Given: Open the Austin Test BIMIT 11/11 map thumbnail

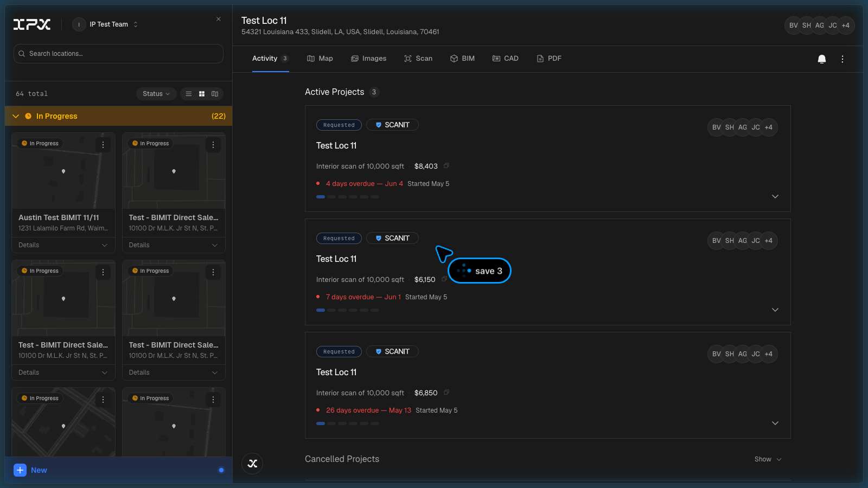Looking at the screenshot, I should tap(63, 171).
